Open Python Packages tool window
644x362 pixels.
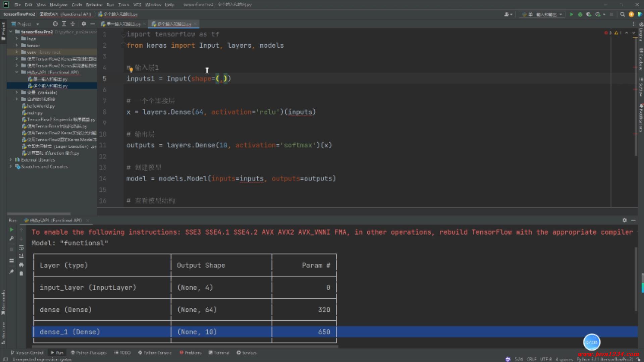(x=89, y=353)
